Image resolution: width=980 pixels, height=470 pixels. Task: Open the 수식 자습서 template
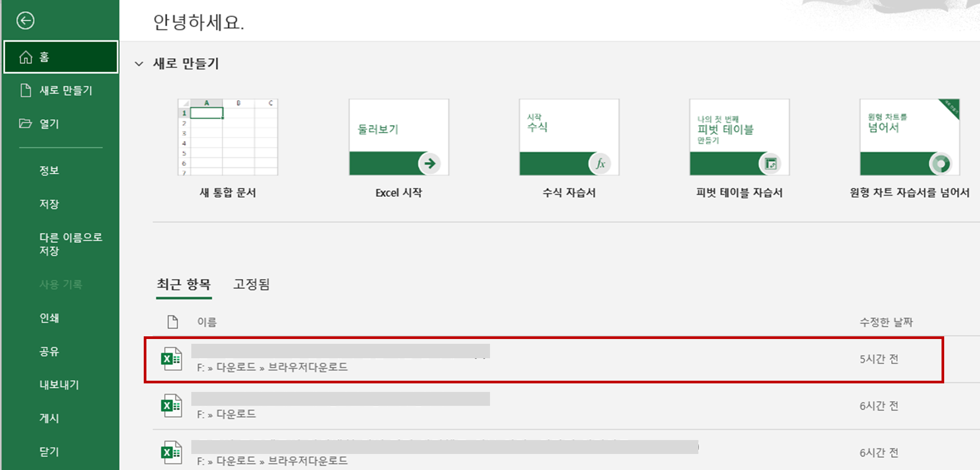tap(569, 137)
